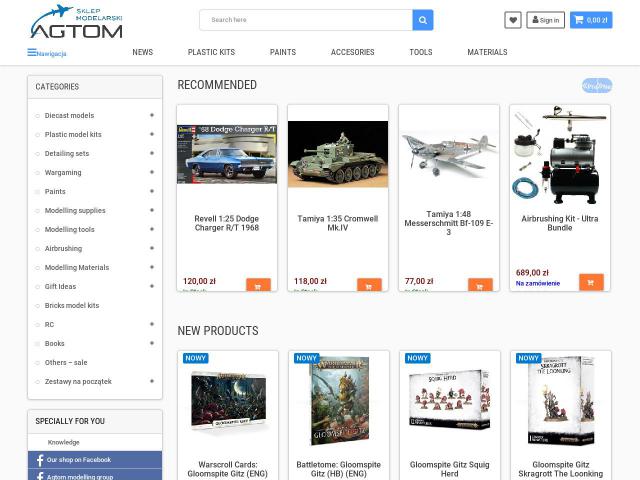Open the ACCESORIES menu
Viewport: 640px width, 480px height.
pyautogui.click(x=353, y=52)
